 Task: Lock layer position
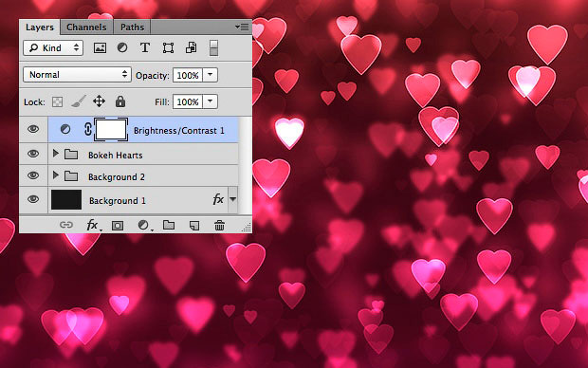coord(99,101)
